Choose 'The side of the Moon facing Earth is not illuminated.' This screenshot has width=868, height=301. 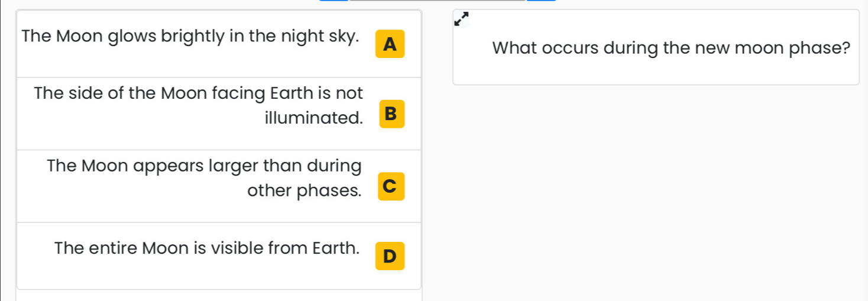click(x=219, y=114)
